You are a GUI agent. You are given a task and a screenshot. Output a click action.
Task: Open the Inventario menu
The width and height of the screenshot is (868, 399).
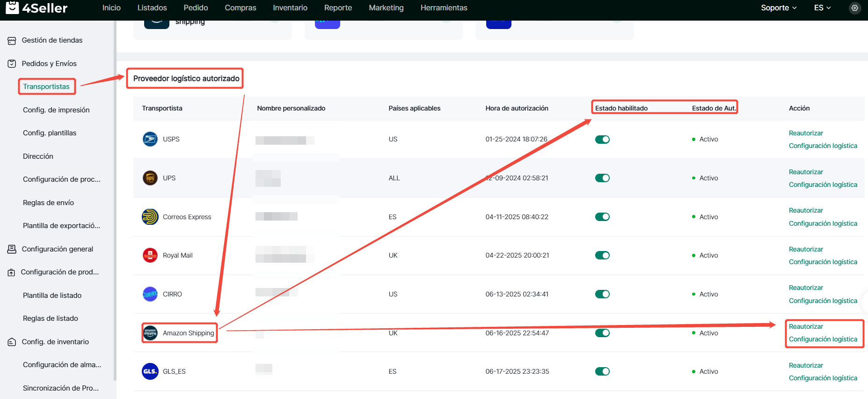tap(290, 8)
